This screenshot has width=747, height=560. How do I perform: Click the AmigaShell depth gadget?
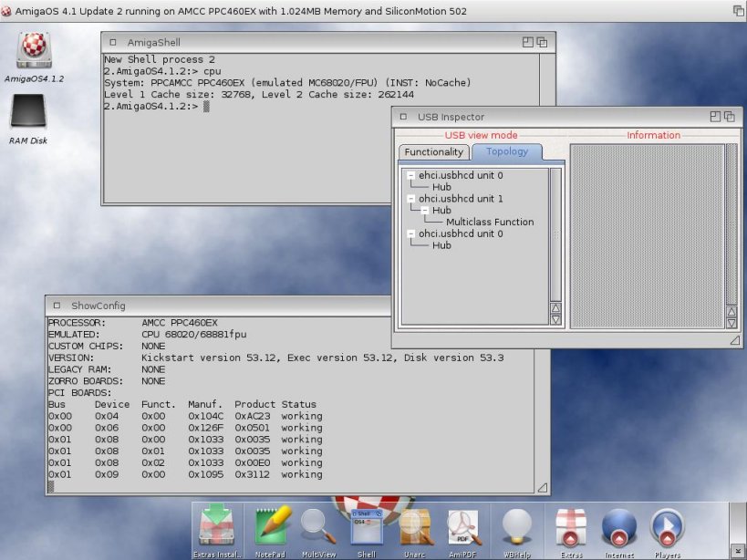542,42
